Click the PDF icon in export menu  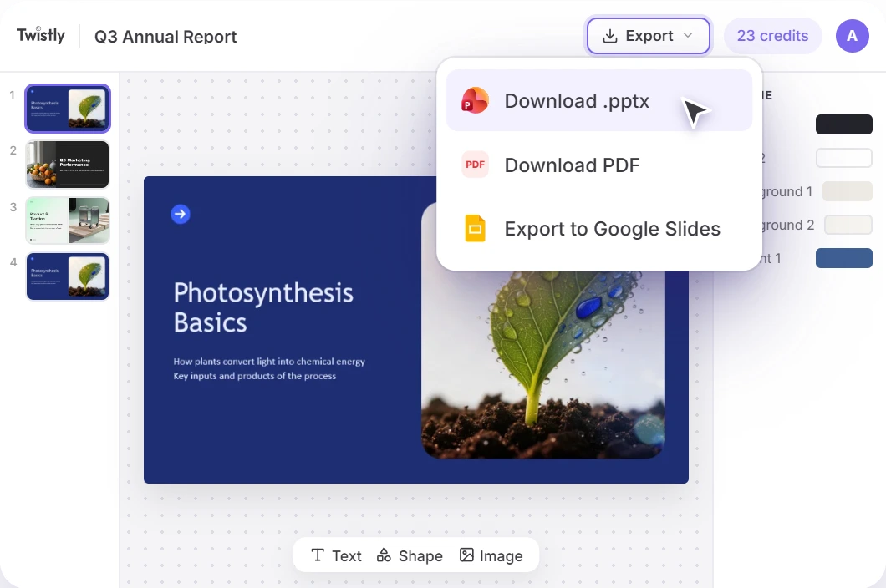[475, 165]
